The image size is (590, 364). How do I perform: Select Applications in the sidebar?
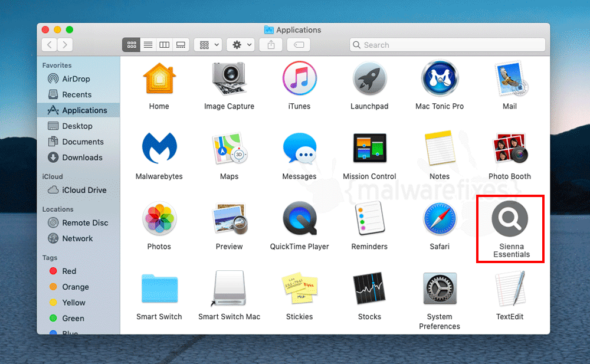pyautogui.click(x=78, y=110)
